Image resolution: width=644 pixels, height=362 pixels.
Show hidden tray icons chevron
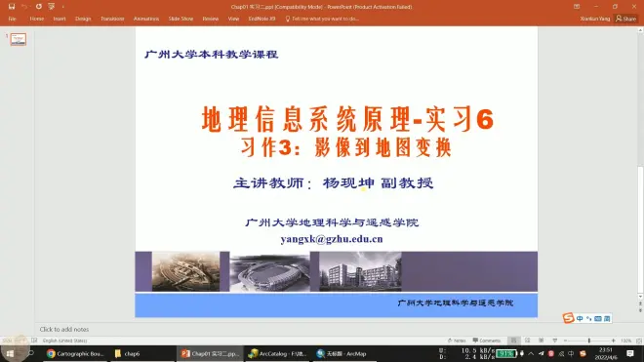pyautogui.click(x=531, y=354)
